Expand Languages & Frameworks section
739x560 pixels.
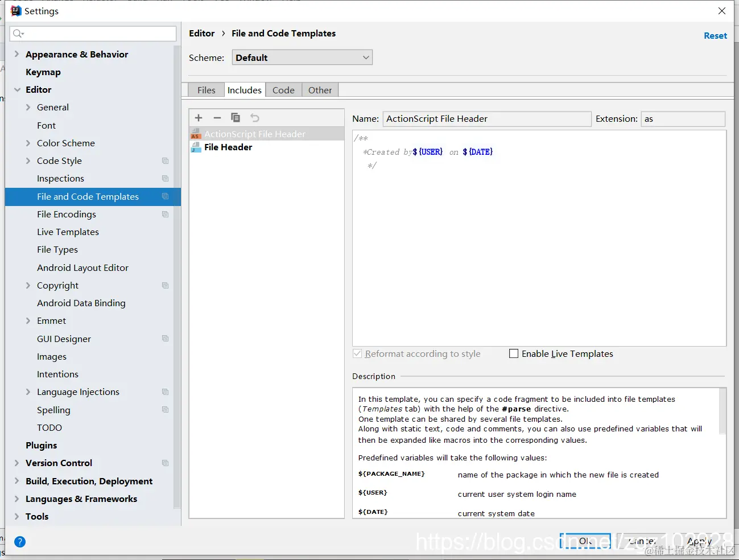(16, 499)
